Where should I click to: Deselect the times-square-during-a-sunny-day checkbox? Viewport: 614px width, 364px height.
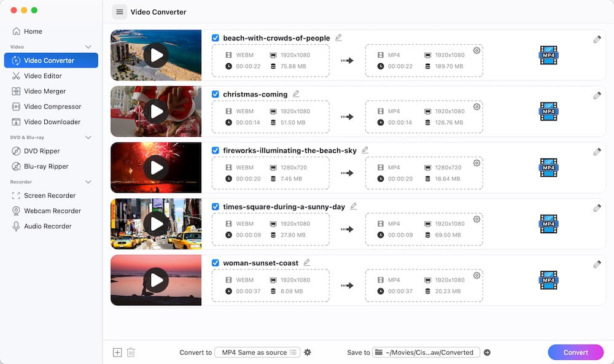point(216,206)
